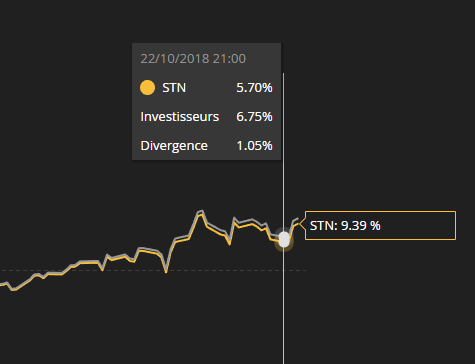475x364 pixels.
Task: Click the 22/10/2018 21:00 tooltip date header
Action: (x=193, y=59)
